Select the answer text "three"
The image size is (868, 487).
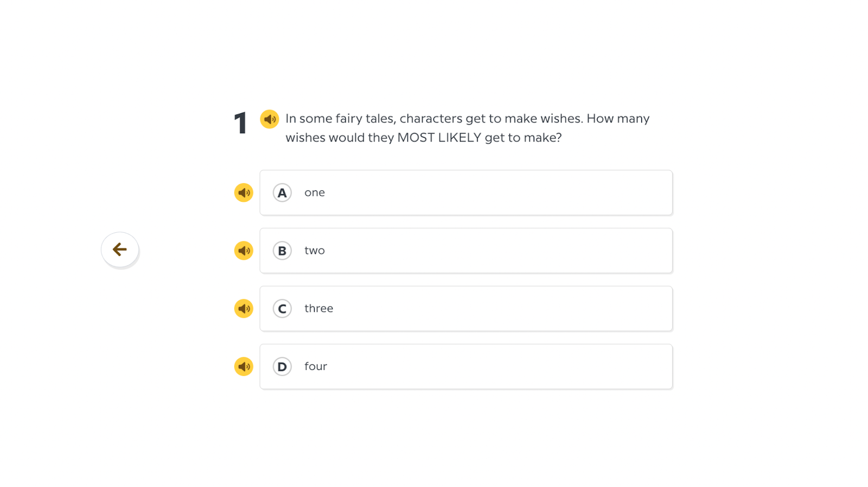pyautogui.click(x=318, y=309)
